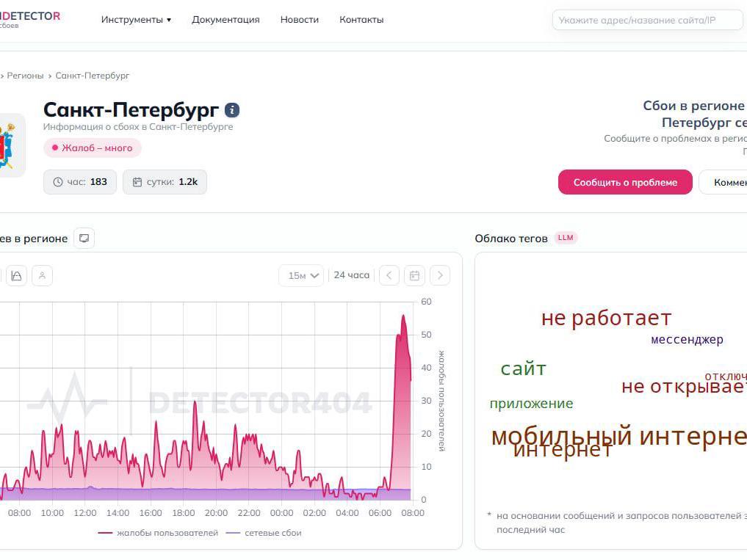Click the info icon beside Санкт-Петербург title

tap(232, 111)
